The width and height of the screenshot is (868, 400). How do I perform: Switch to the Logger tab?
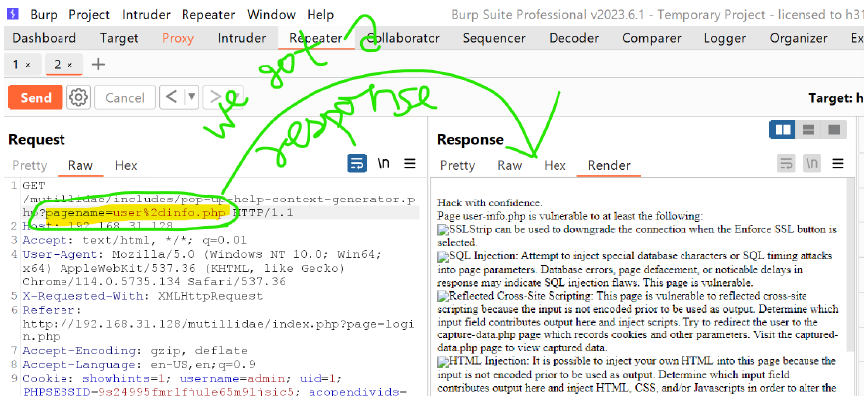(x=724, y=38)
